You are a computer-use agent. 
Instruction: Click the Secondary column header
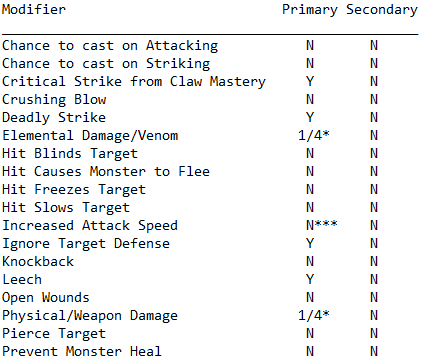[x=382, y=10]
